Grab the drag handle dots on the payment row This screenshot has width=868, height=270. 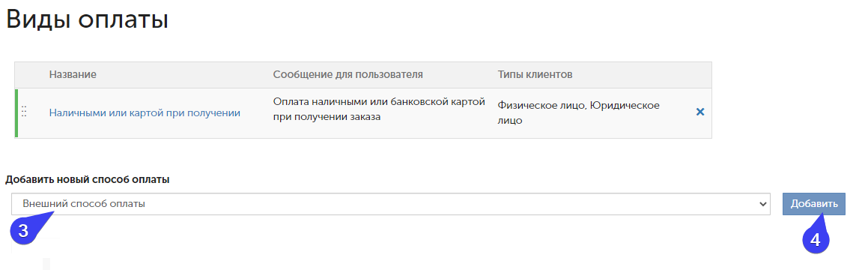pyautogui.click(x=24, y=112)
